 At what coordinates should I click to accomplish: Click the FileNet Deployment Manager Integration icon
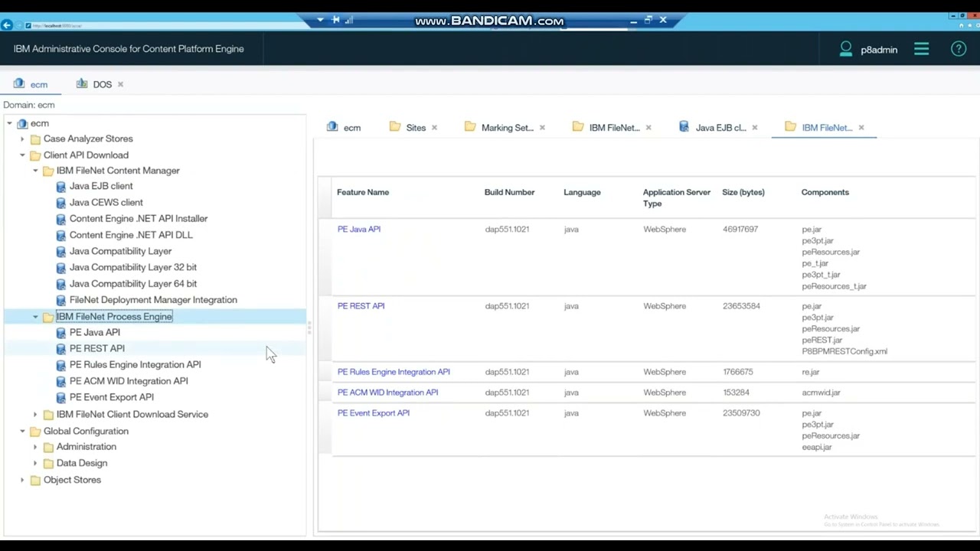click(61, 300)
